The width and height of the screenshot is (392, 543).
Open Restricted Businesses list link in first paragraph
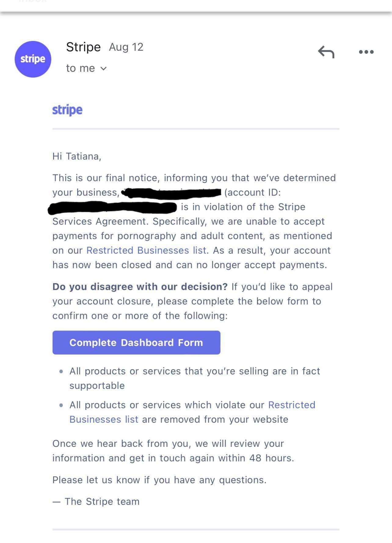147,250
